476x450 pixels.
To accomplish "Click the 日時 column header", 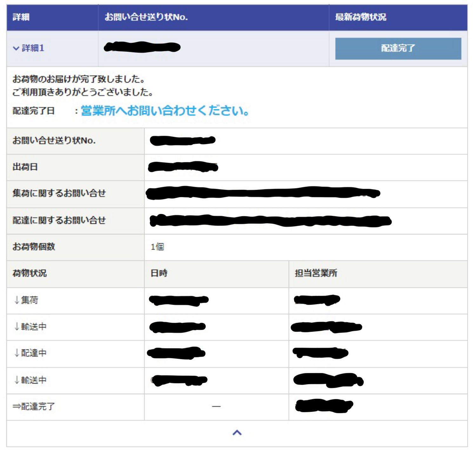I will 159,273.
